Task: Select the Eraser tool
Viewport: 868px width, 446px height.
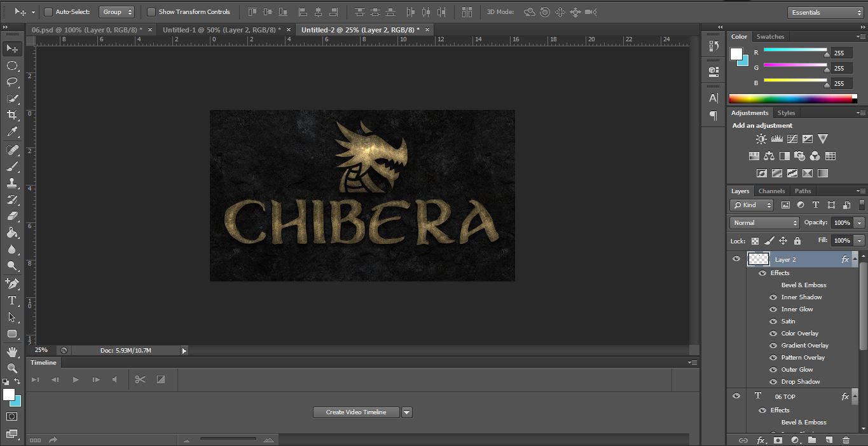Action: [x=12, y=216]
